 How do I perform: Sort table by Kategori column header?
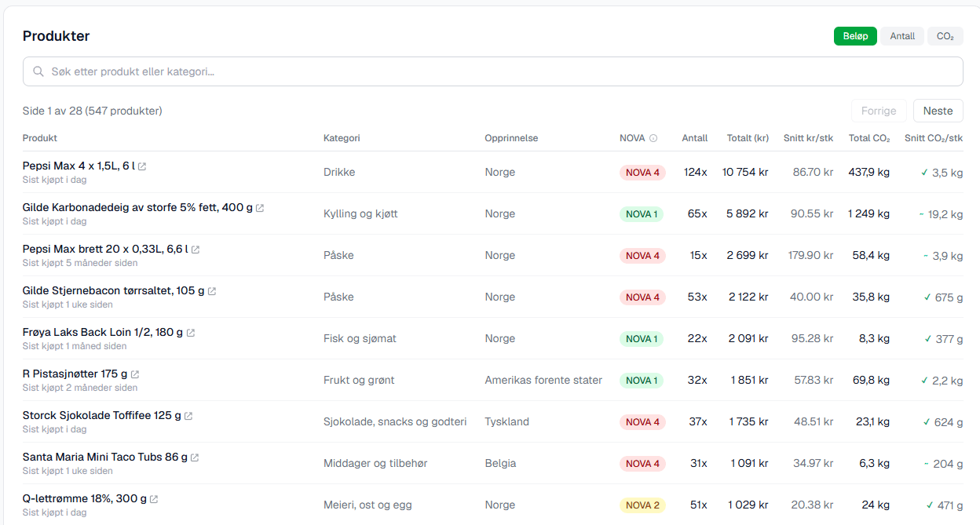click(342, 138)
